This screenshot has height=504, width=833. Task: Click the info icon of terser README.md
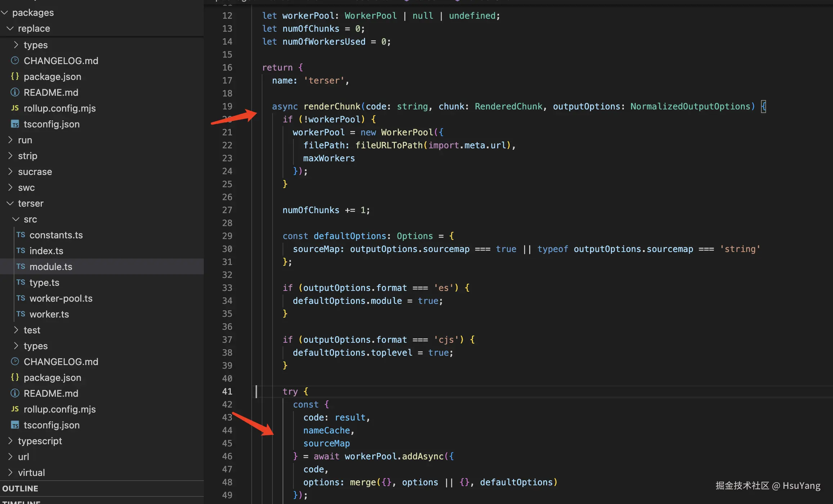coord(15,393)
